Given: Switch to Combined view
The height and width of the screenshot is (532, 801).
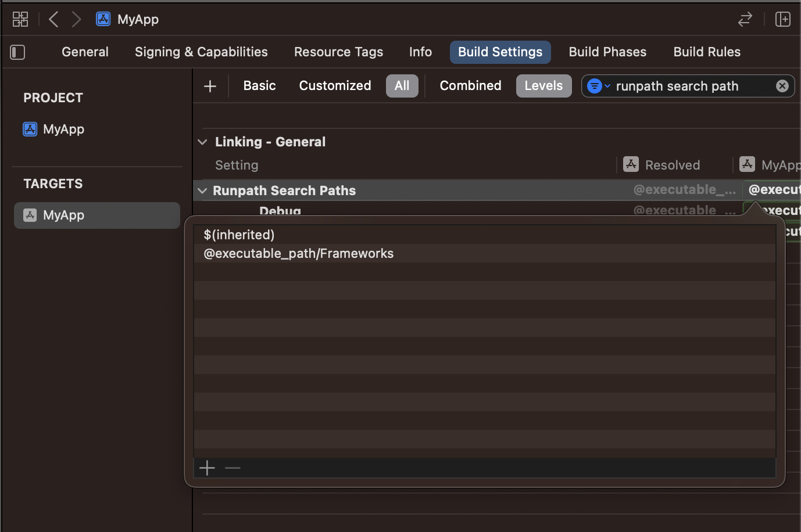Looking at the screenshot, I should pos(470,85).
